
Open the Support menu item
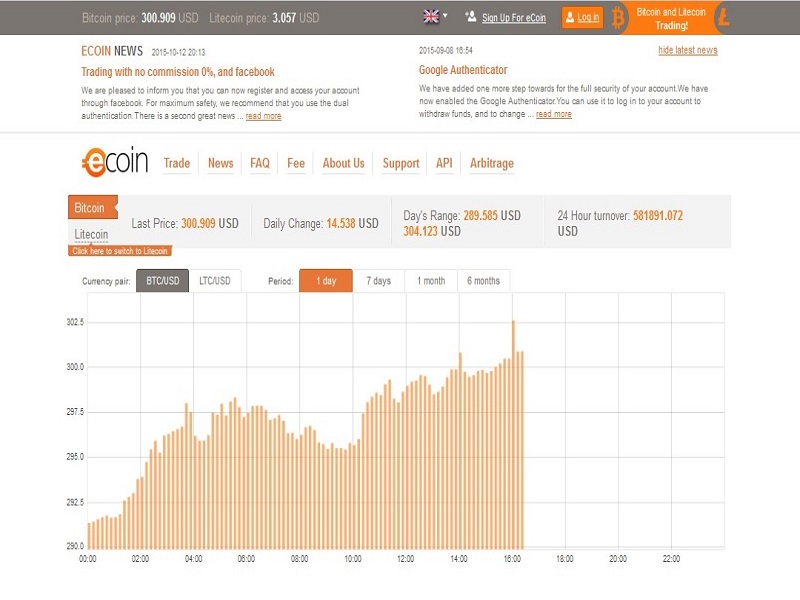[401, 163]
